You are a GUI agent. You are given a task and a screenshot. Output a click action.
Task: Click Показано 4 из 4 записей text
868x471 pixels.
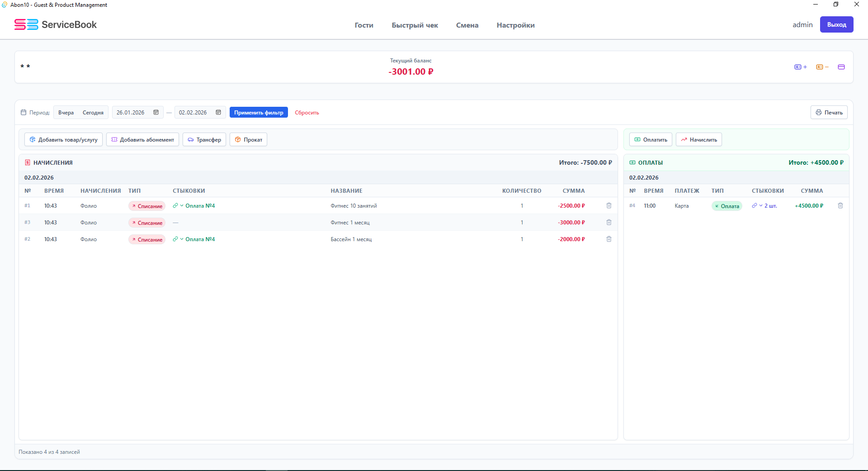pos(49,452)
